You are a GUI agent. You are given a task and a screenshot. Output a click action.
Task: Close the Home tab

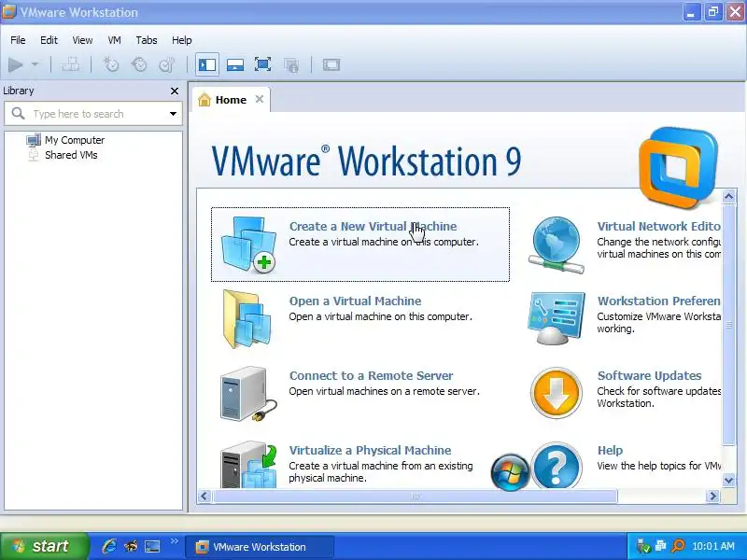(x=260, y=99)
